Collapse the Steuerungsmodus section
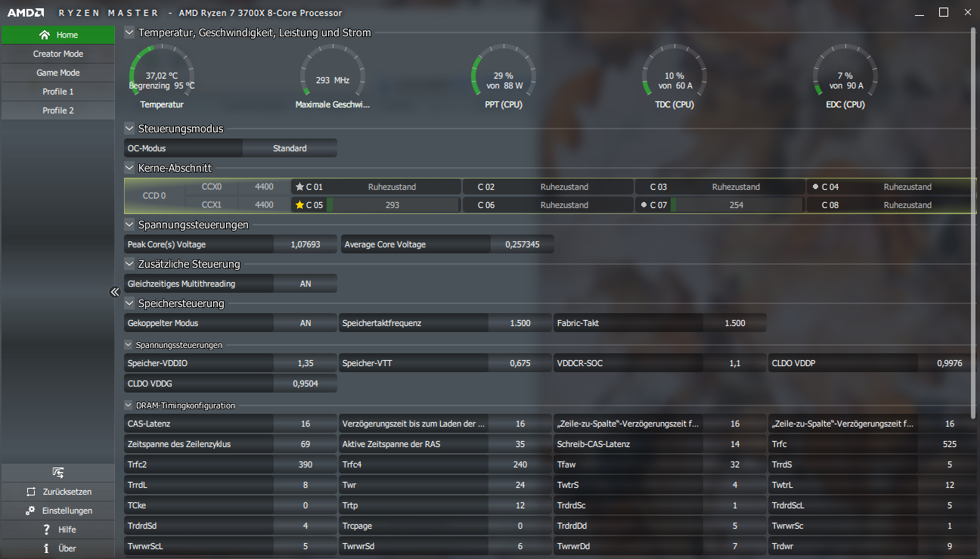This screenshot has height=559, width=980. click(x=129, y=129)
